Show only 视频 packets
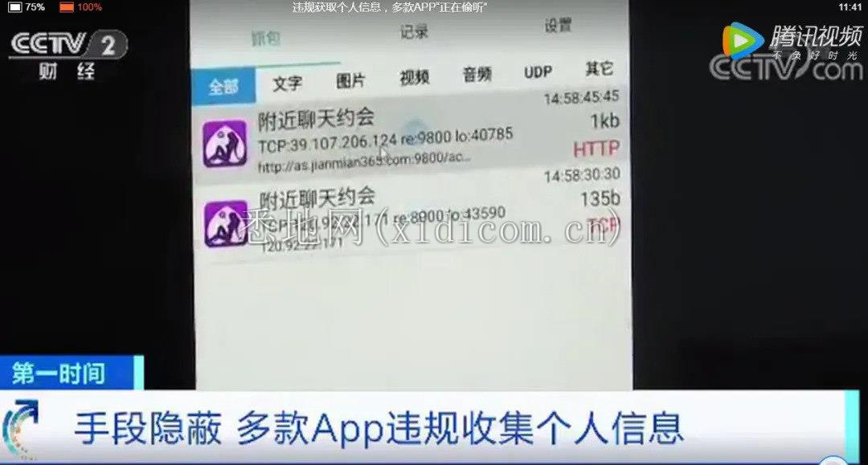868x465 pixels. [415, 77]
